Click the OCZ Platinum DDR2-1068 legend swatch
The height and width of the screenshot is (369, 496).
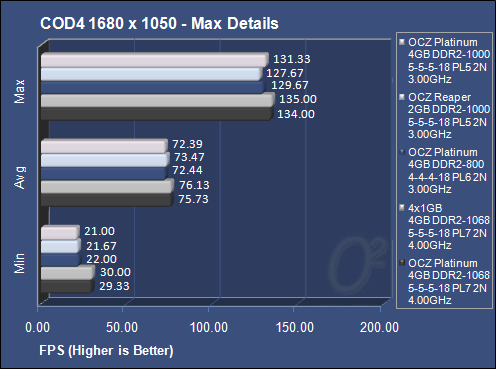point(402,263)
